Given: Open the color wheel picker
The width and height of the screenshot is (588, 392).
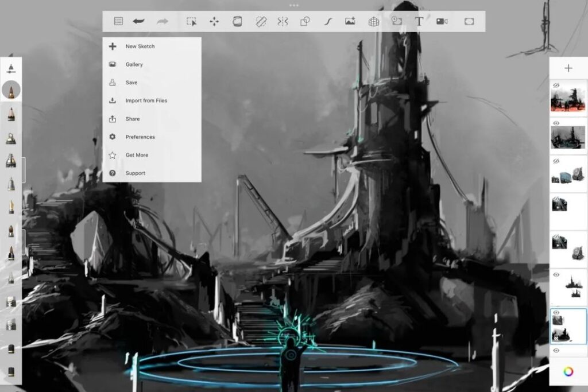Looking at the screenshot, I should (x=568, y=371).
